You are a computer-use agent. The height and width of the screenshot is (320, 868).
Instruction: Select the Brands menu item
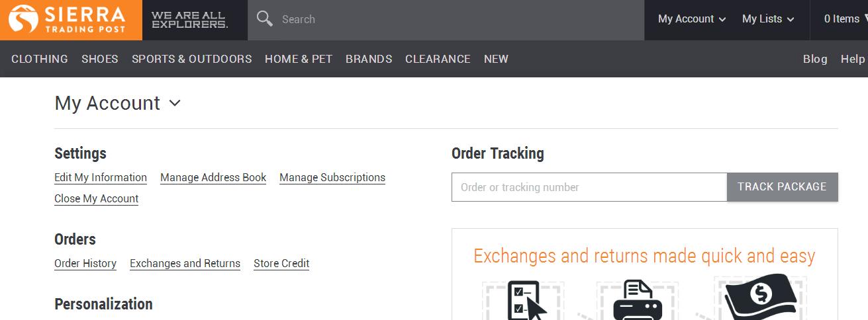(x=369, y=59)
